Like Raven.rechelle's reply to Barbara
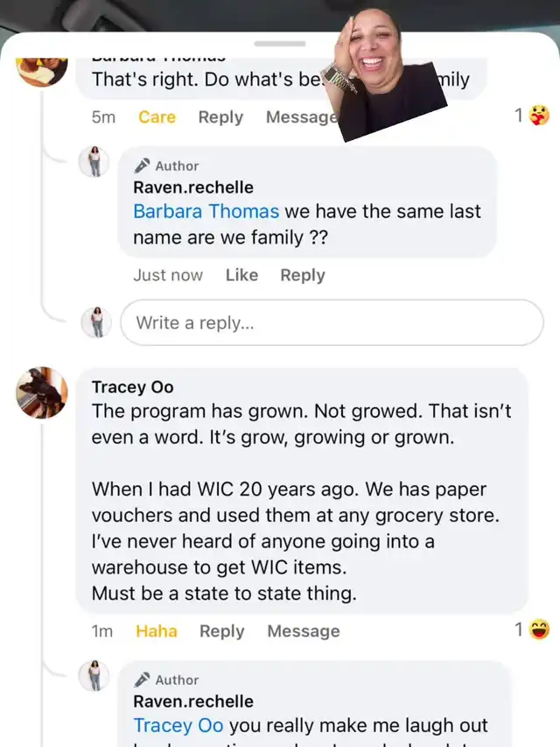The width and height of the screenshot is (560, 747). [x=241, y=275]
